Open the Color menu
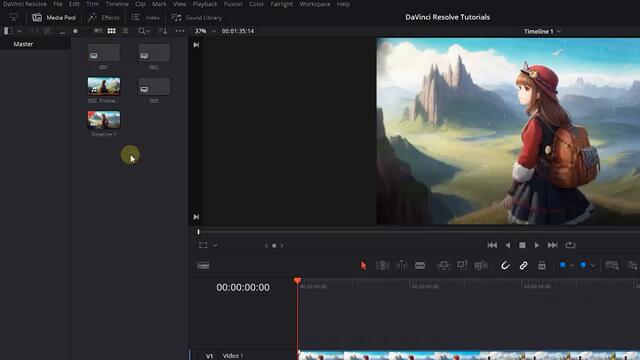Image resolution: width=640 pixels, height=360 pixels. click(256, 4)
